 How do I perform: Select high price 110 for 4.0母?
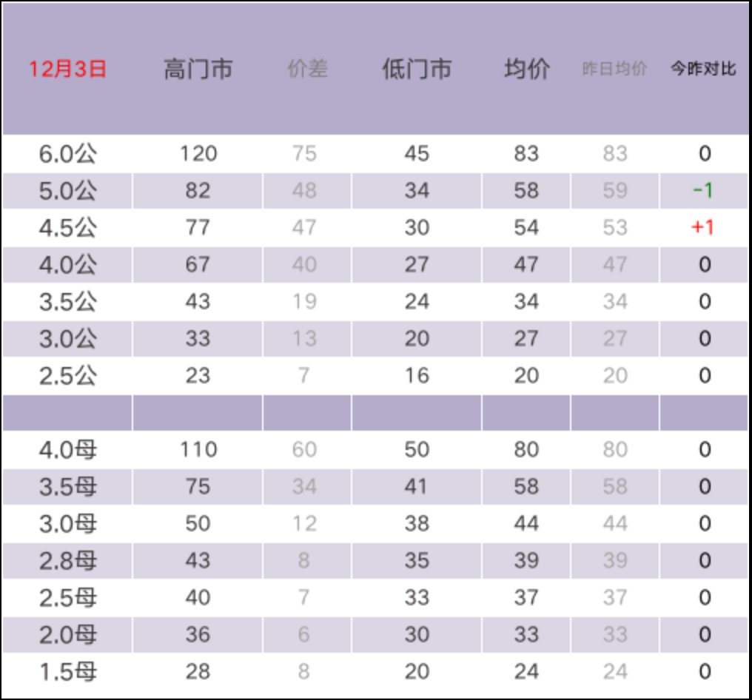198,450
